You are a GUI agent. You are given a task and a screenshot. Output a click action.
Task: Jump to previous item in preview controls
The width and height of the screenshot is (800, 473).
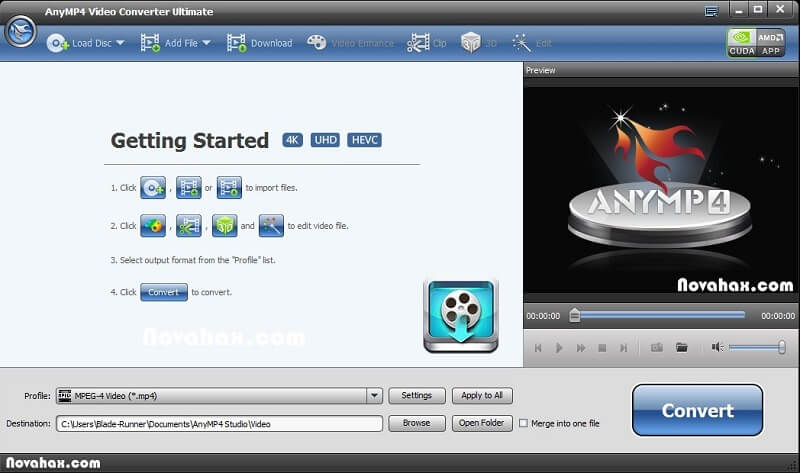click(538, 348)
